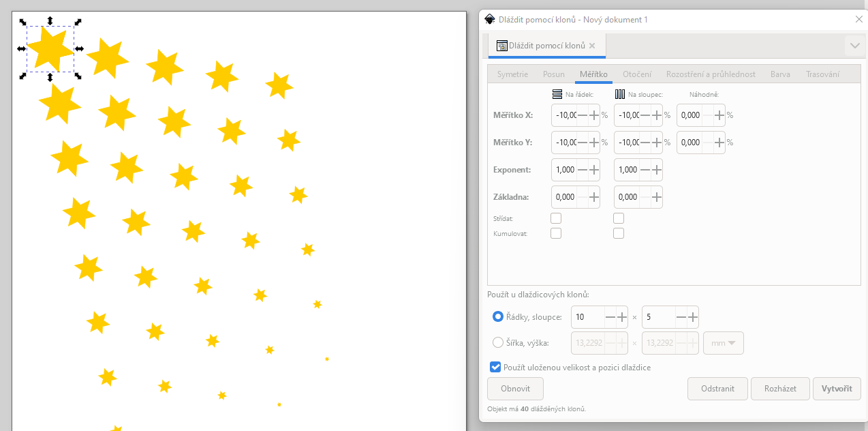The image size is (868, 431).
Task: Enable 'Střídat' for rows
Action: pos(556,218)
